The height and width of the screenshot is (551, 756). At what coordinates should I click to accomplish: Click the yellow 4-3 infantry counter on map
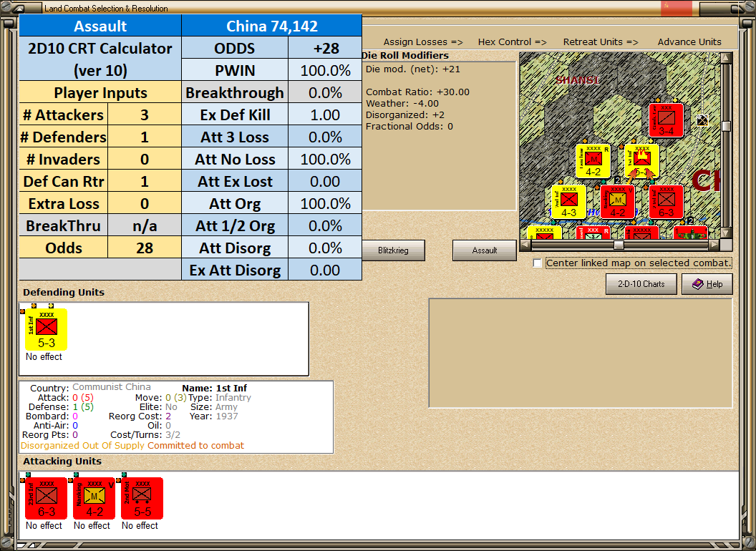pos(568,202)
